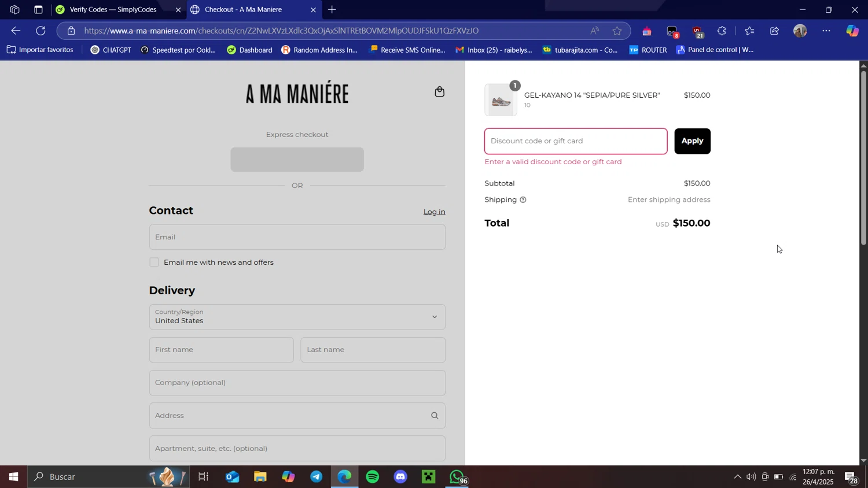This screenshot has height=488, width=868.
Task: Open the Windows Start menu
Action: (x=13, y=477)
